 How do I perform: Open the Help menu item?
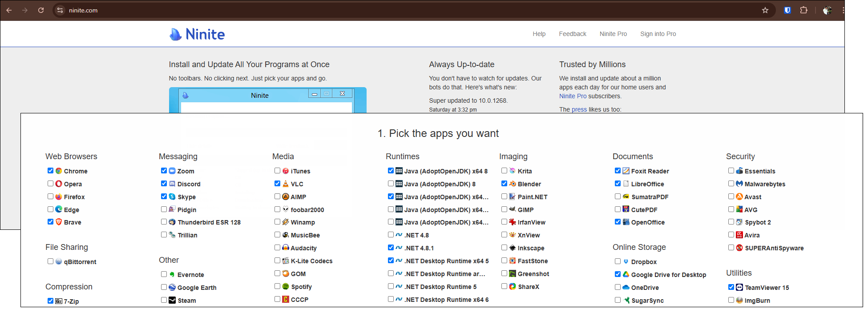539,34
